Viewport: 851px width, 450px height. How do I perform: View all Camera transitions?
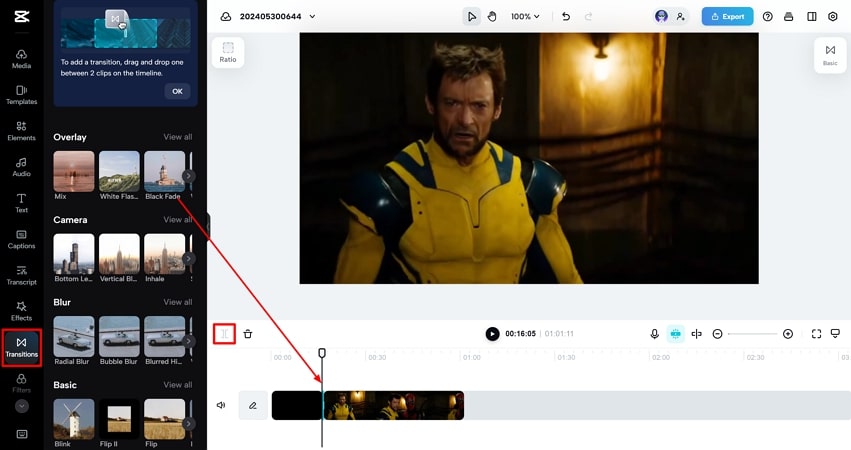click(x=177, y=219)
